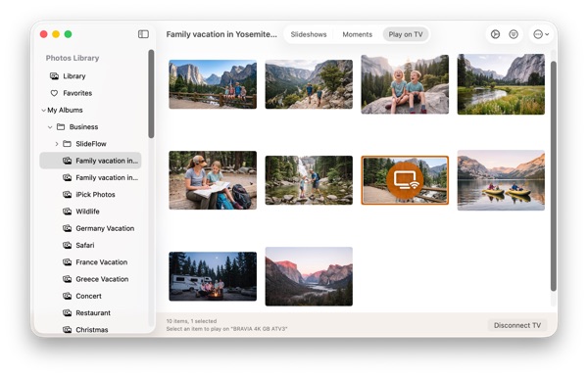Screen dimensions: 588x377
Task: Select the meadow river landscape photo
Action: 501,84
